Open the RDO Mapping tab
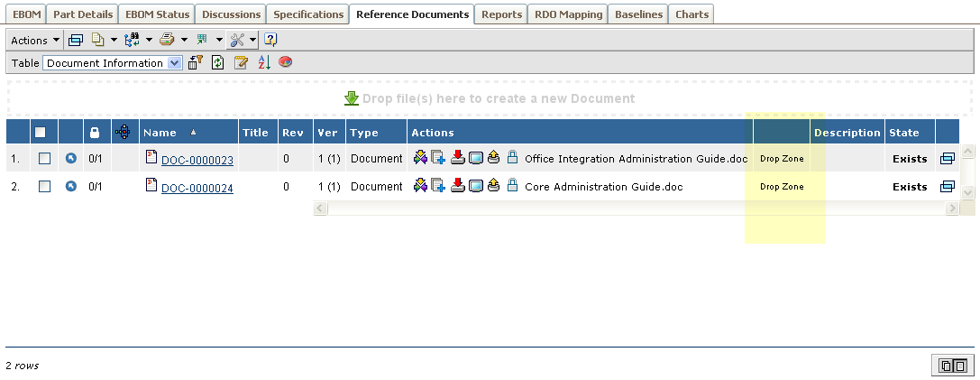 click(568, 14)
